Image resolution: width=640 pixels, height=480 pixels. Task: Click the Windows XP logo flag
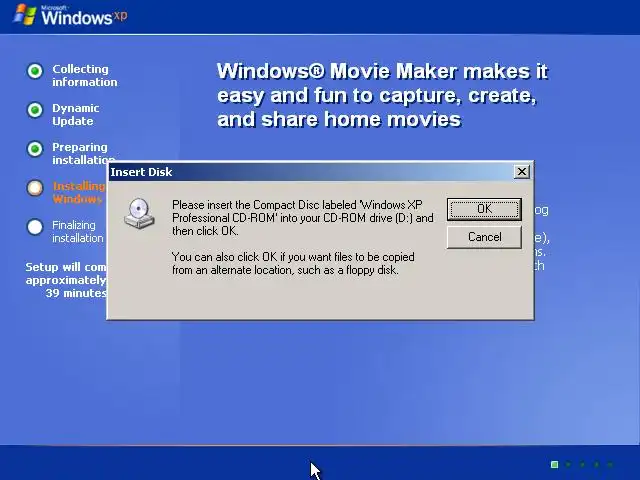[25, 16]
